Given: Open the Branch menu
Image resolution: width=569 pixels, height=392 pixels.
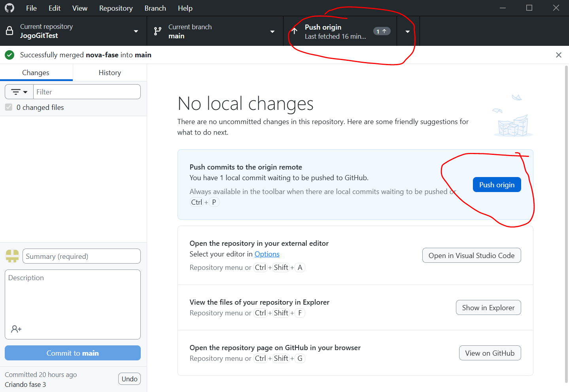Looking at the screenshot, I should coord(155,8).
